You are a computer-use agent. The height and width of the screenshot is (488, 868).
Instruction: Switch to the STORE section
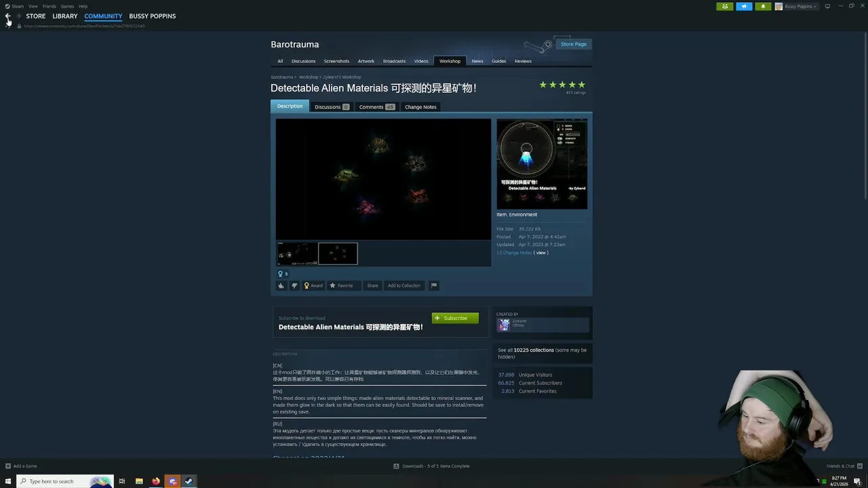point(36,16)
